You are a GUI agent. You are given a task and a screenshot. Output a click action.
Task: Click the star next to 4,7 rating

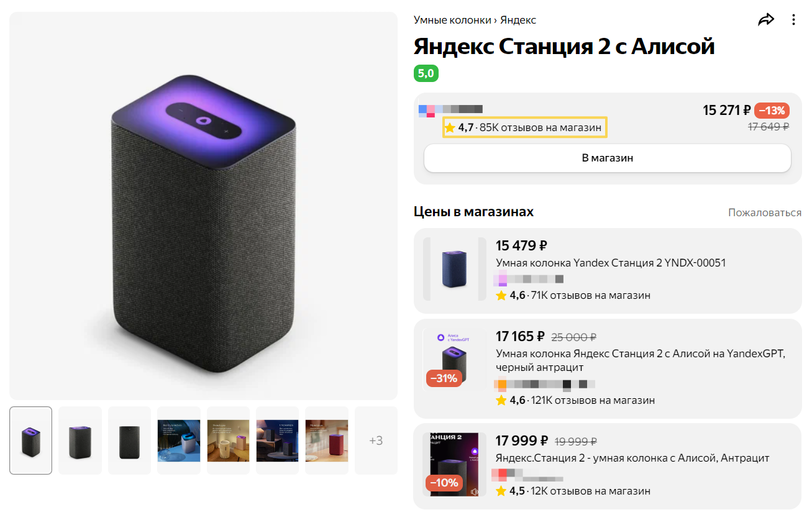pyautogui.click(x=450, y=128)
